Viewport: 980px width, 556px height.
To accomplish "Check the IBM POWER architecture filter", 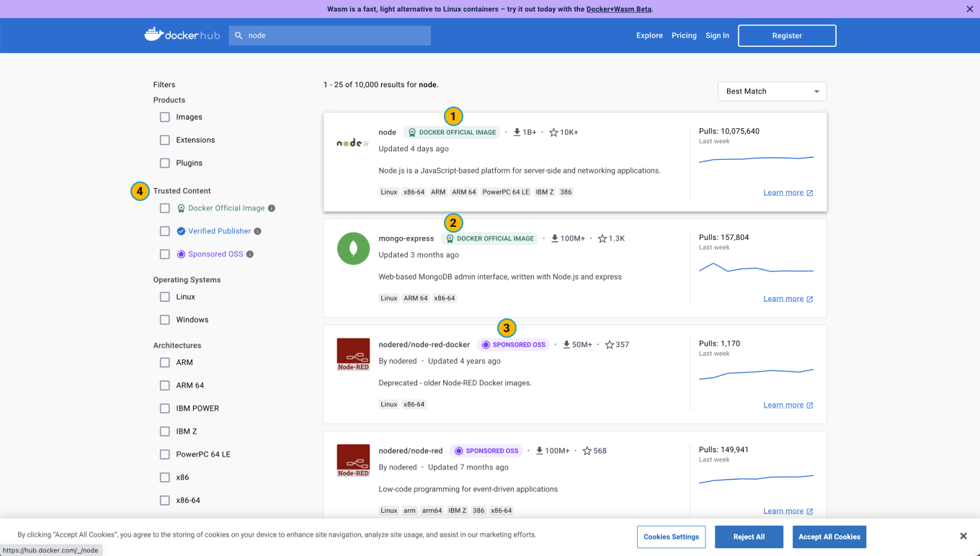I will [x=165, y=408].
